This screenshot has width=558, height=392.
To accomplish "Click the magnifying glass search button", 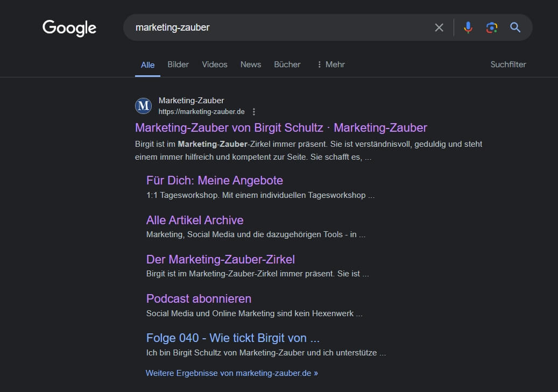I will pos(515,27).
